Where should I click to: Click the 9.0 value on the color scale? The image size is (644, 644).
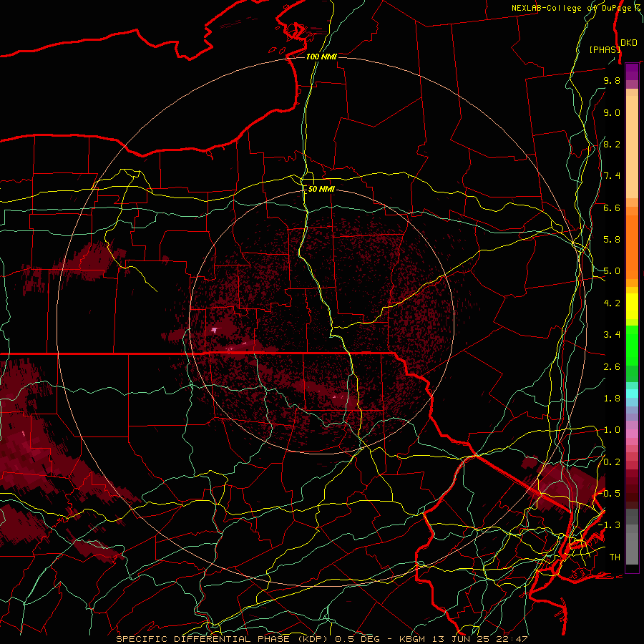click(612, 112)
